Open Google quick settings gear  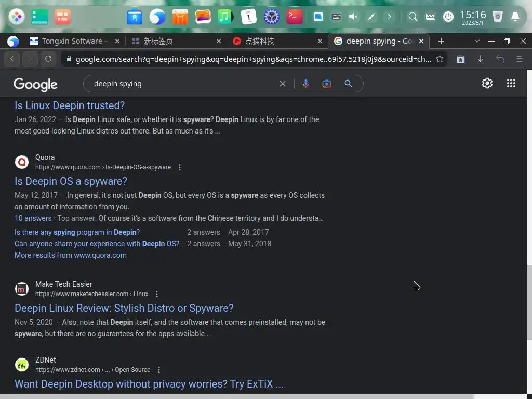point(487,83)
